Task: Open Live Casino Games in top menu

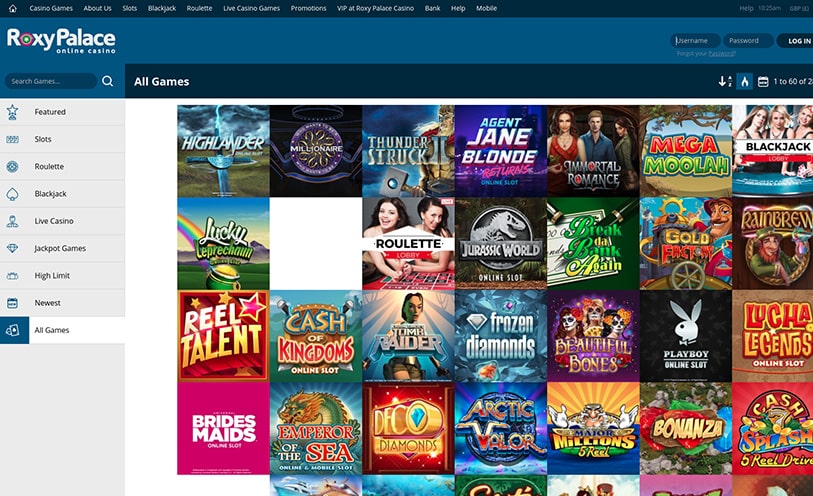Action: [251, 8]
